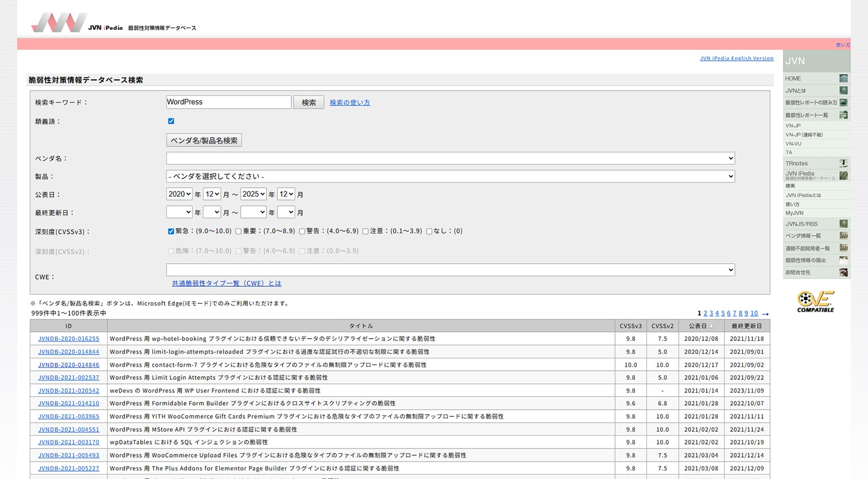Viewport: 868px width, 479px height.
Task: Click inside the WordPress keyword field
Action: (x=228, y=102)
